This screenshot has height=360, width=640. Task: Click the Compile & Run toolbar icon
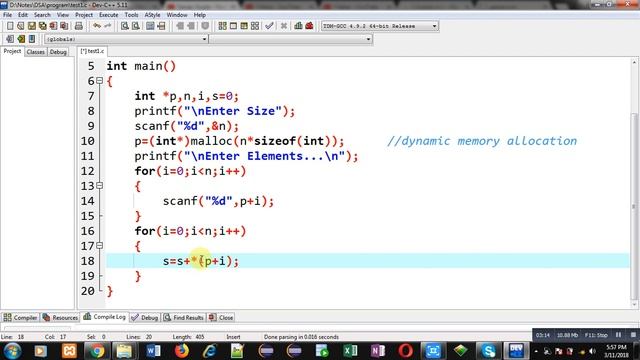(244, 26)
